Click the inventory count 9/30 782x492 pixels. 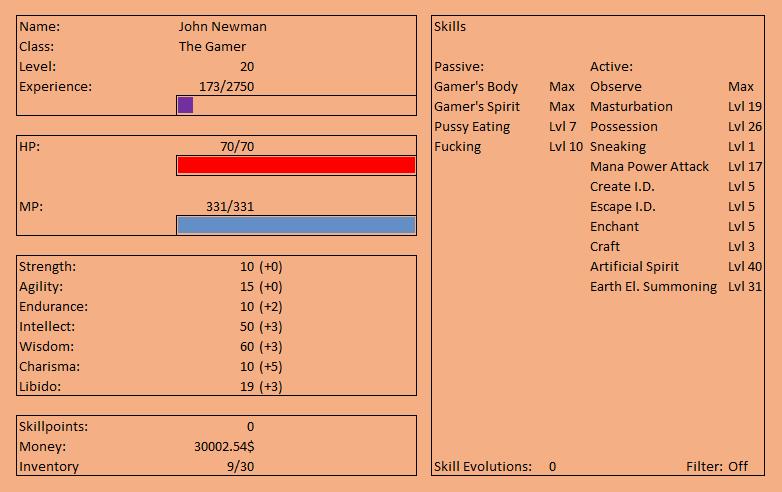tap(240, 467)
